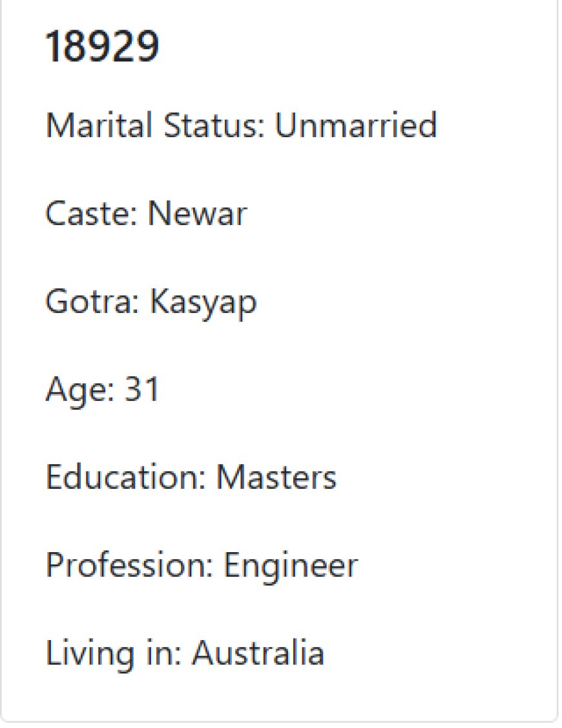This screenshot has height=728, width=562.
Task: Select the "Masters" education value
Action: [x=276, y=477]
